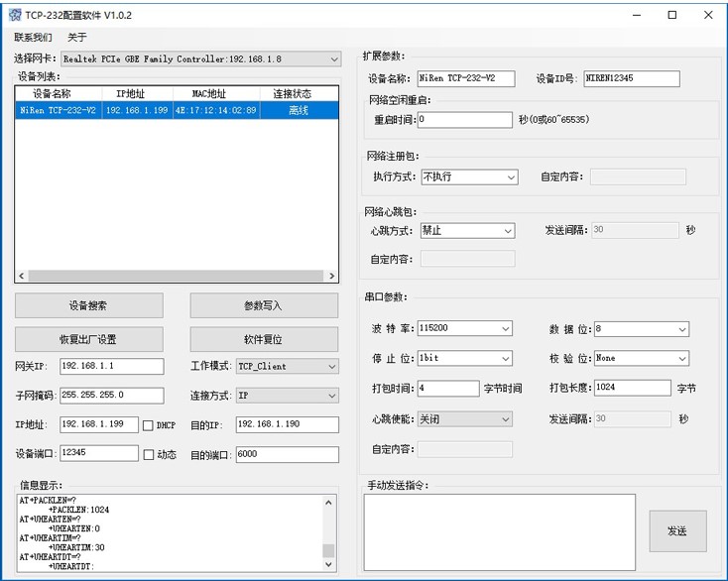Viewport: 728px width, 581px height.
Task: Close the TCP-232 window
Action: coord(708,15)
